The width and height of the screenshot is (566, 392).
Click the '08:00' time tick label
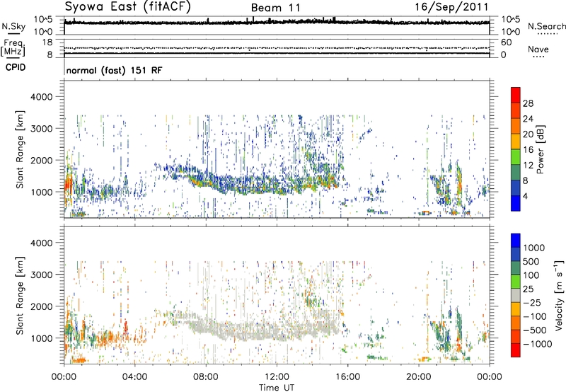pos(206,377)
